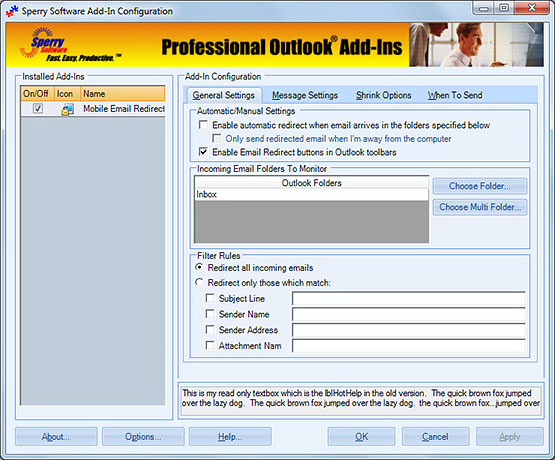The image size is (555, 460).
Task: Click the Choose Multi Folder... button
Action: (x=480, y=207)
